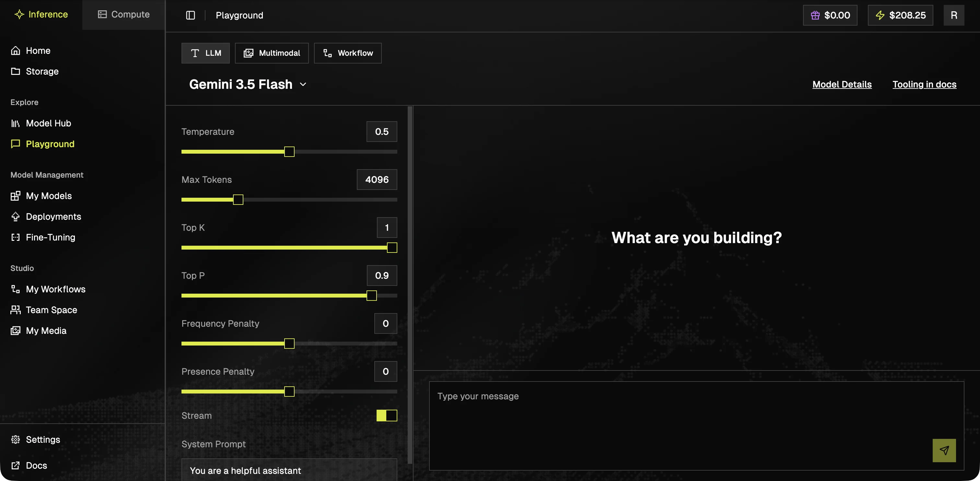
Task: Click the Playground chat icon
Action: pos(15,144)
